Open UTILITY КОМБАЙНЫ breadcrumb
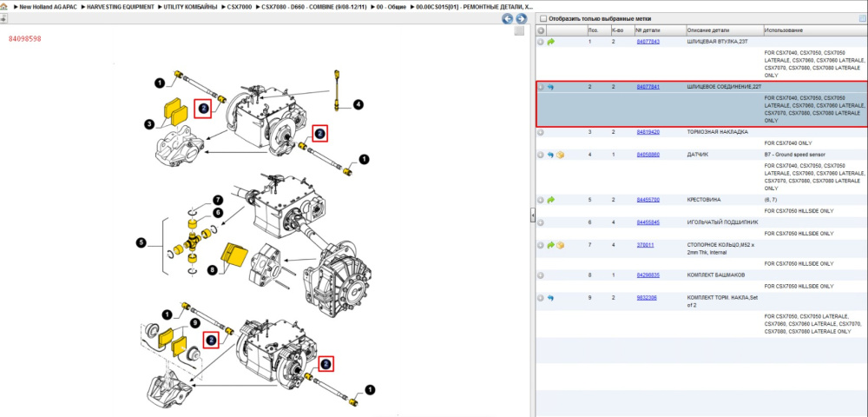 (x=190, y=7)
